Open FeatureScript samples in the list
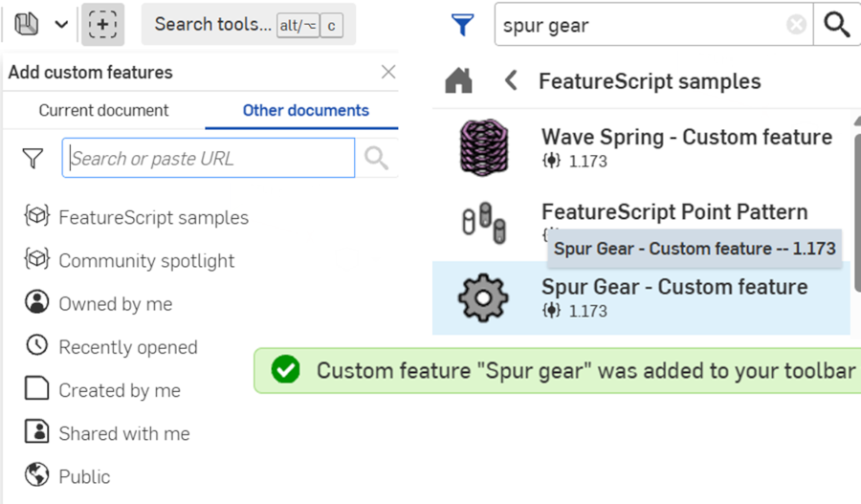861x504 pixels. [153, 217]
